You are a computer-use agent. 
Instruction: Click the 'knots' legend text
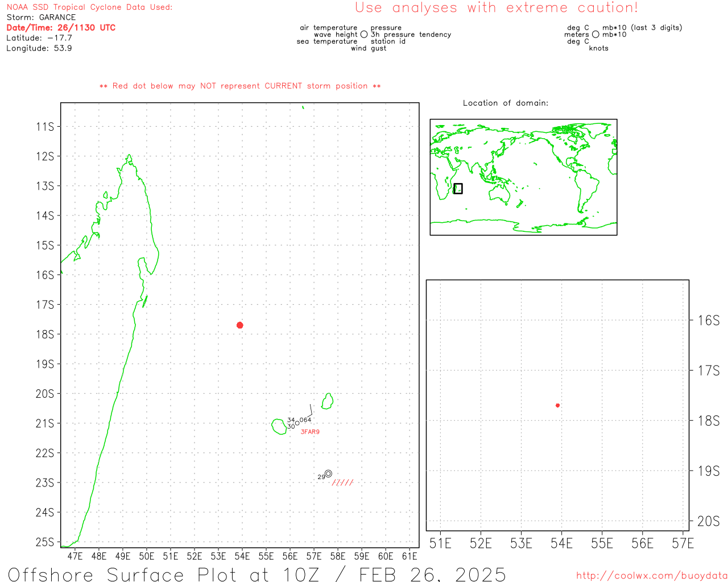click(599, 48)
